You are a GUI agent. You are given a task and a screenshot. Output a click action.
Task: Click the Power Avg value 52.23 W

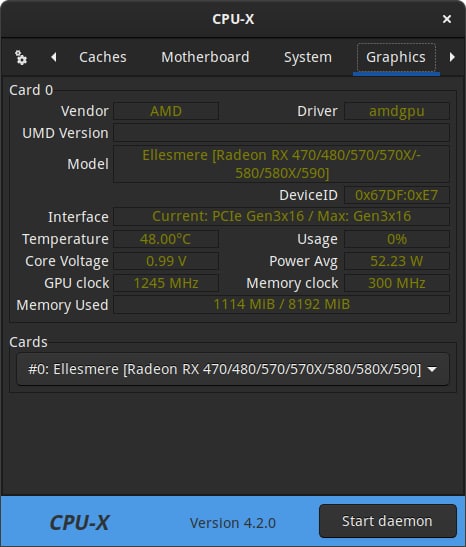[397, 261]
